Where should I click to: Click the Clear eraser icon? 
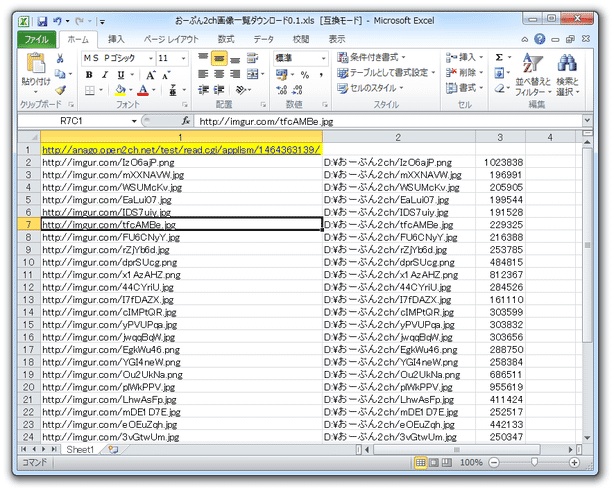point(499,88)
